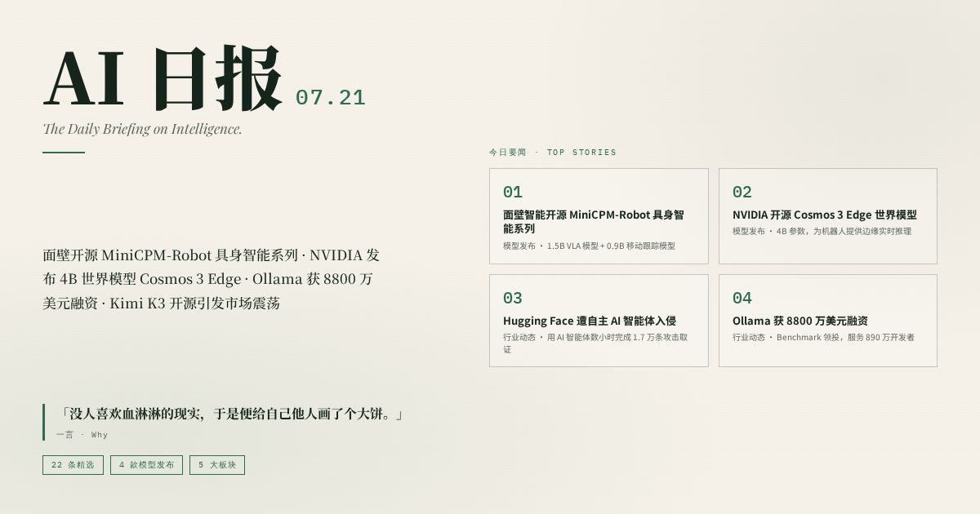Click the green number 01

pyautogui.click(x=512, y=193)
